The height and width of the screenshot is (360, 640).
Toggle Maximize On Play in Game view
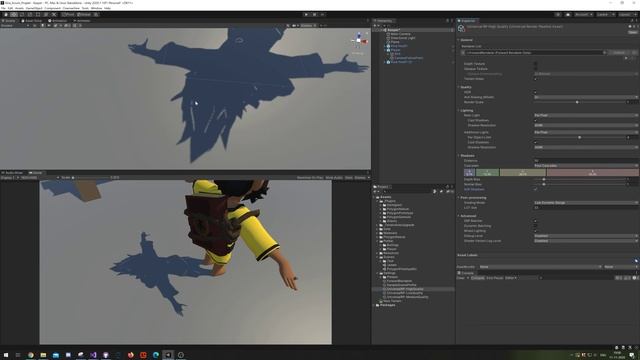(x=310, y=178)
